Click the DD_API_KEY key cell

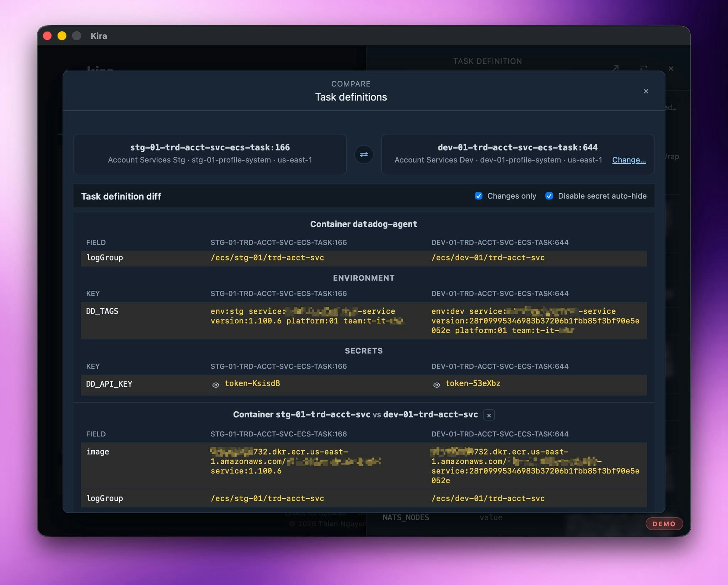[x=109, y=384]
